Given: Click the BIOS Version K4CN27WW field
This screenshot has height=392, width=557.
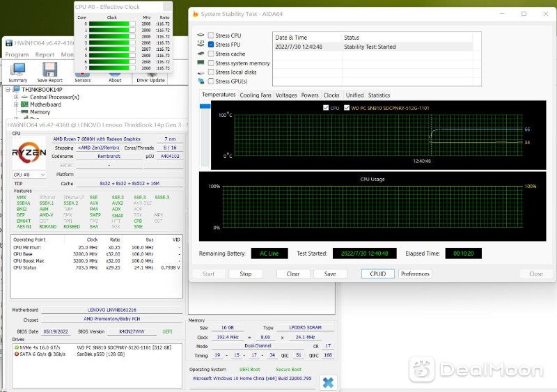Looking at the screenshot, I should (x=132, y=331).
